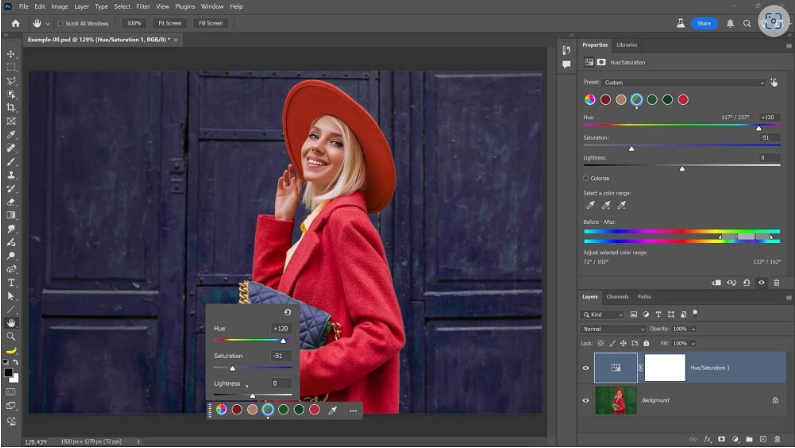Select the Horizontal Type tool
Image resolution: width=795 pixels, height=448 pixels.
point(11,283)
